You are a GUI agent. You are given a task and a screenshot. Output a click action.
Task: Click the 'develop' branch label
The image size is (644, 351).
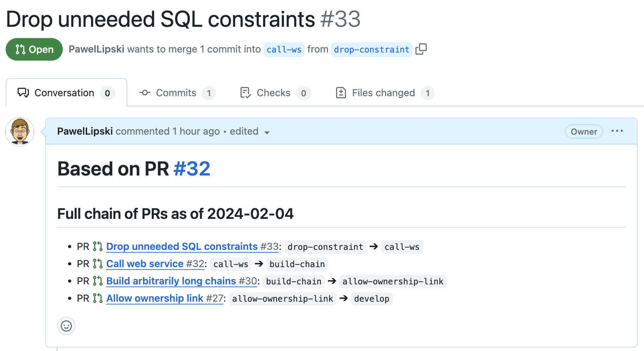pos(372,299)
